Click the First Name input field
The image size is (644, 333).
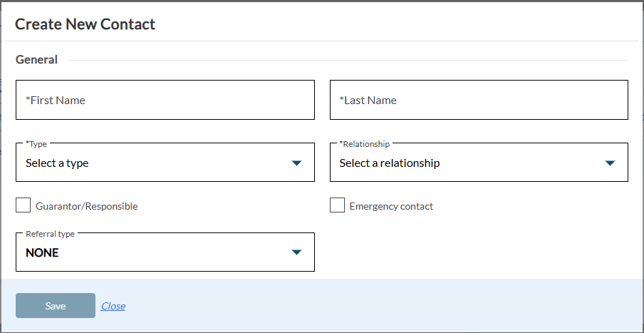pos(165,100)
